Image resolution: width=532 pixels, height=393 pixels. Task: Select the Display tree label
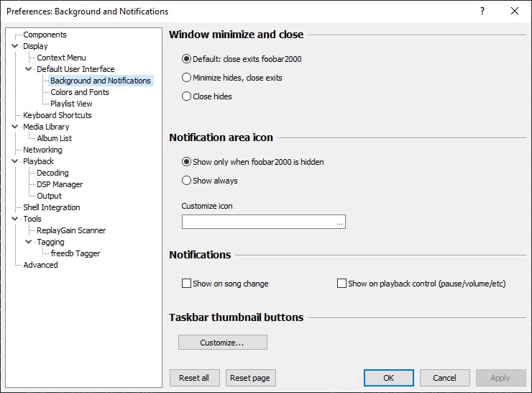(35, 46)
